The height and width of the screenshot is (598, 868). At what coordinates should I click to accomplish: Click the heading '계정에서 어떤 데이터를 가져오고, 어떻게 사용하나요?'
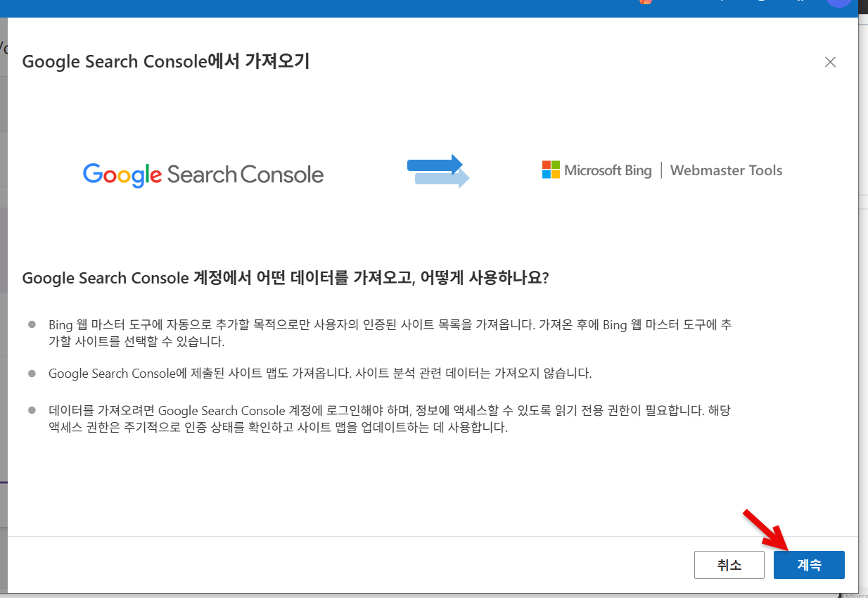pos(371,278)
